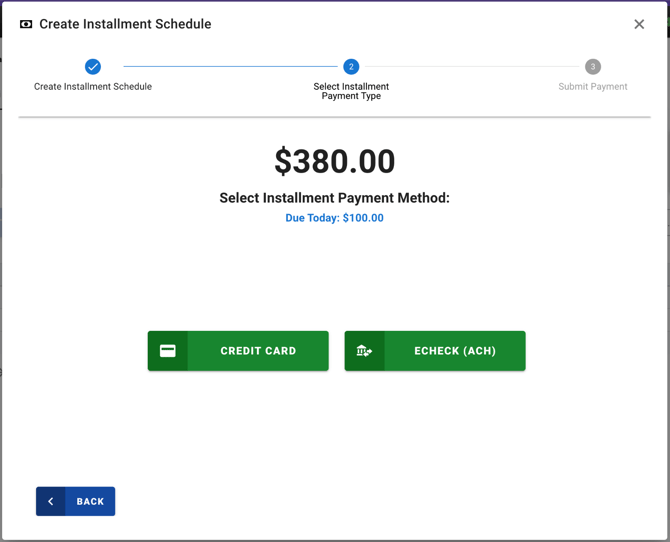The width and height of the screenshot is (670, 542).
Task: Click the "Due Today: $100.00" text
Action: coord(334,218)
